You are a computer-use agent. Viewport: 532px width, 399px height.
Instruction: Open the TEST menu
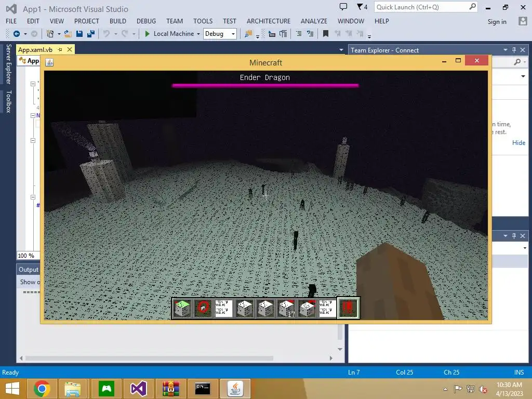click(229, 21)
